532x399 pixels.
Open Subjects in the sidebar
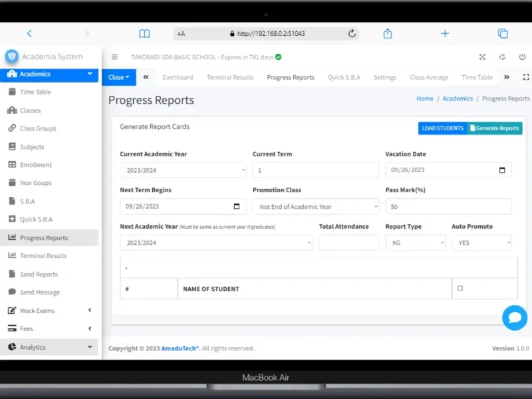pos(49,146)
